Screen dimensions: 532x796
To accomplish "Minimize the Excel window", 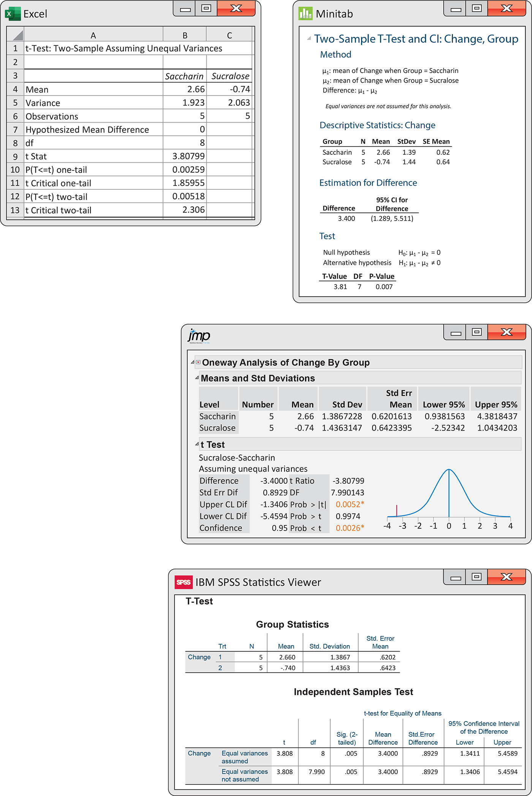I will 185,9.
